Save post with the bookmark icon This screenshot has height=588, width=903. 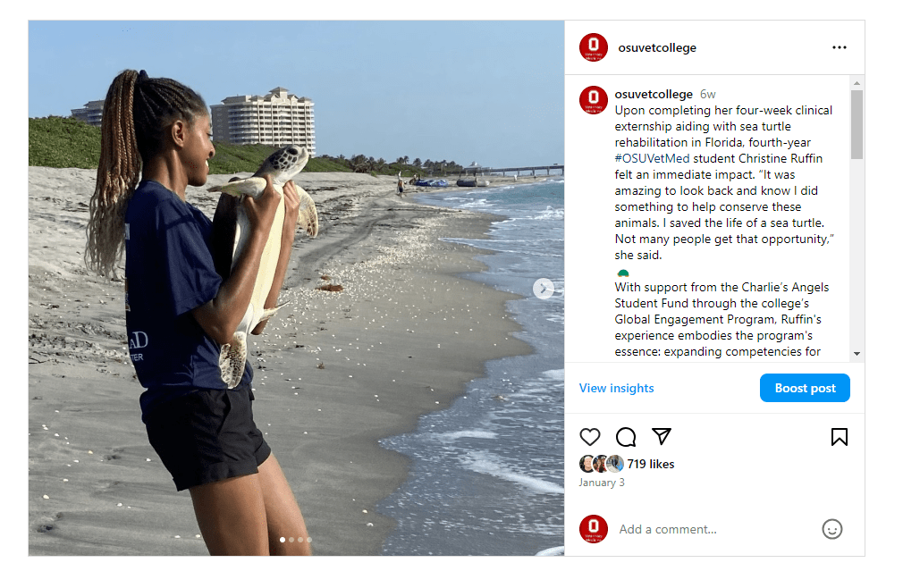840,437
